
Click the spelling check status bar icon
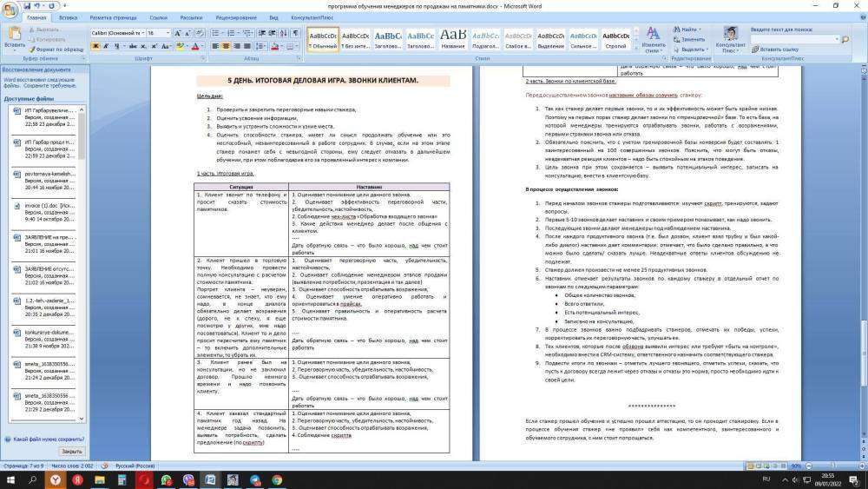tap(104, 466)
